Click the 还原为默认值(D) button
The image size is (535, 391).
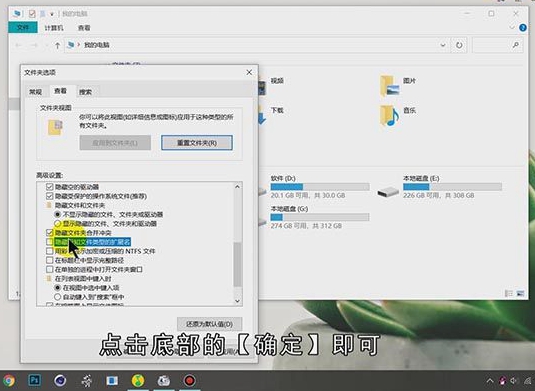[x=209, y=324]
